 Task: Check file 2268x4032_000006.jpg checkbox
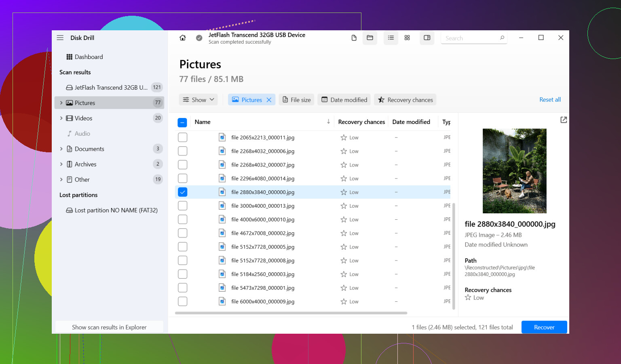click(183, 151)
